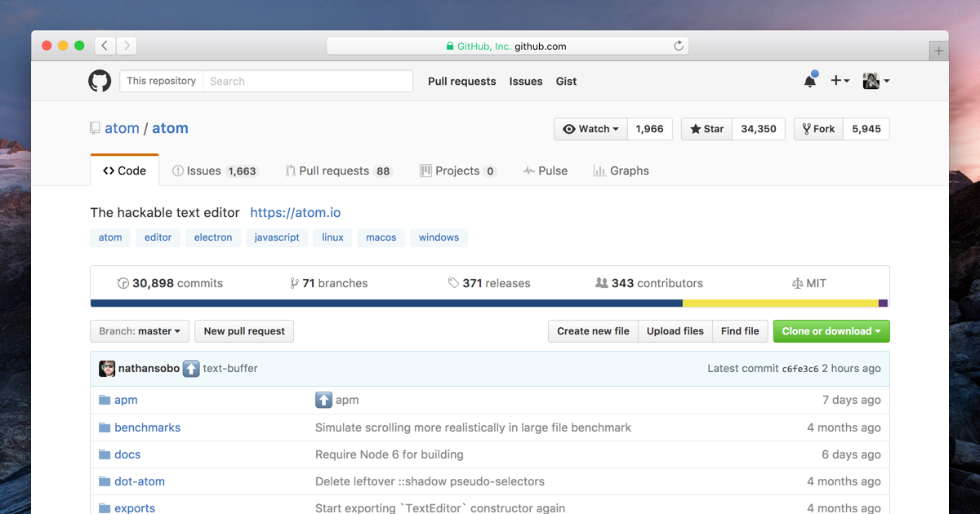Open the Clone or download dropdown

click(831, 331)
